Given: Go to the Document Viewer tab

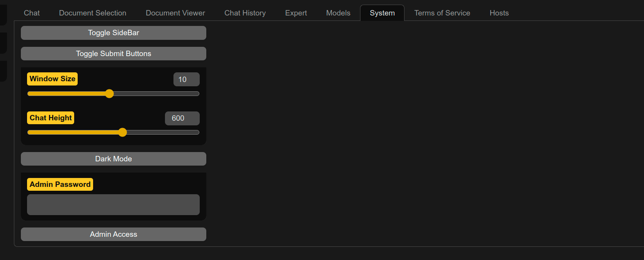Looking at the screenshot, I should (x=175, y=13).
